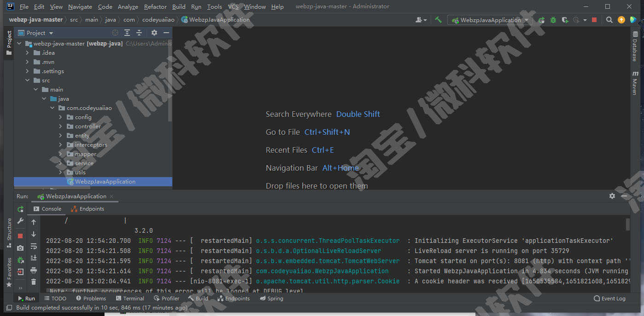Take thread dump with camera icon
Screen dimensions: 644x316
coord(20,248)
